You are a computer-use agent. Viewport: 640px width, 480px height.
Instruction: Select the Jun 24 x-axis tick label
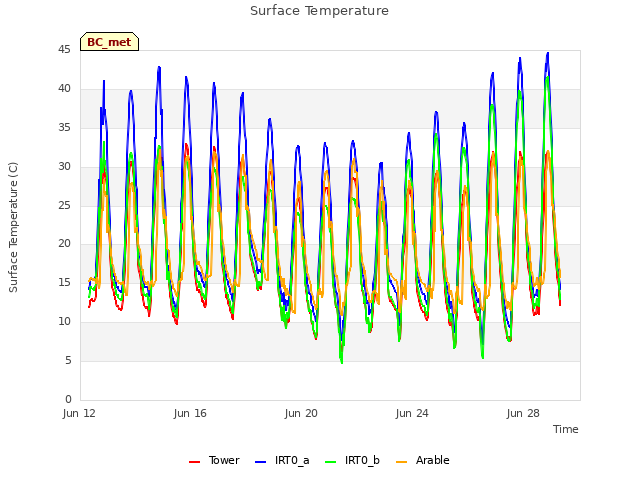pos(412,413)
